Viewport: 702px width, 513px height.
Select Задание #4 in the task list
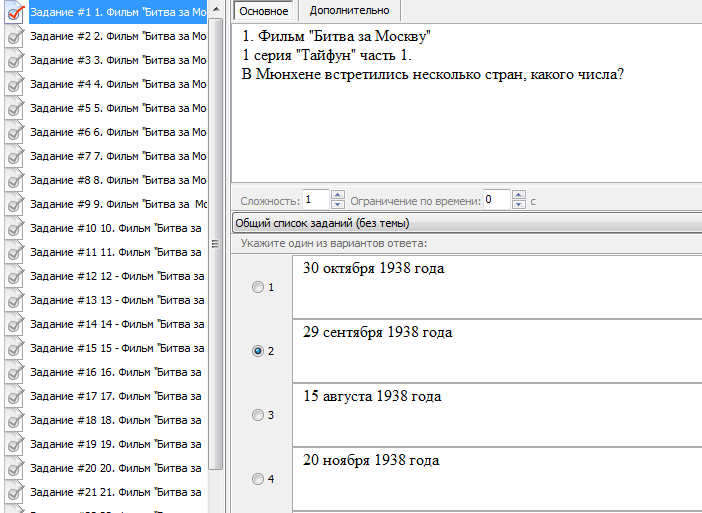pyautogui.click(x=118, y=84)
